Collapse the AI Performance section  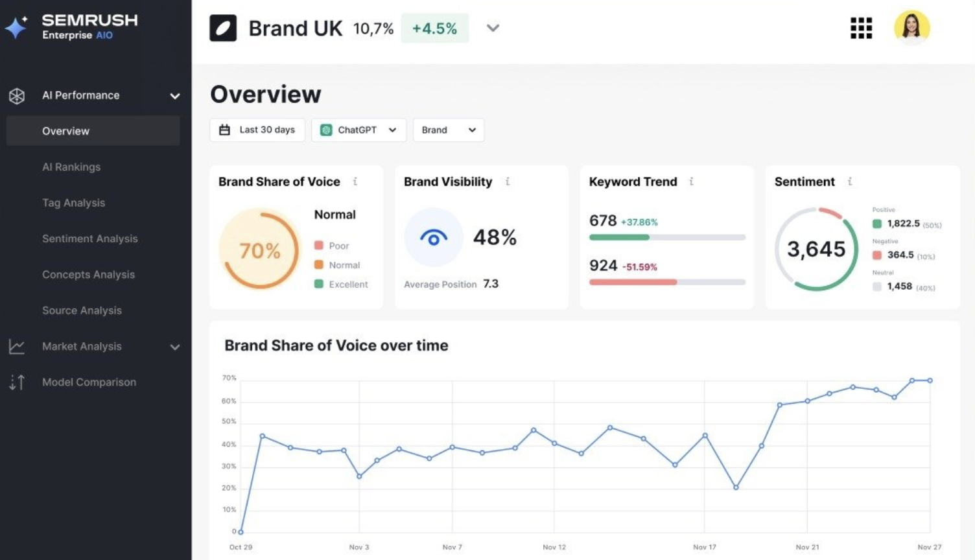pyautogui.click(x=174, y=95)
